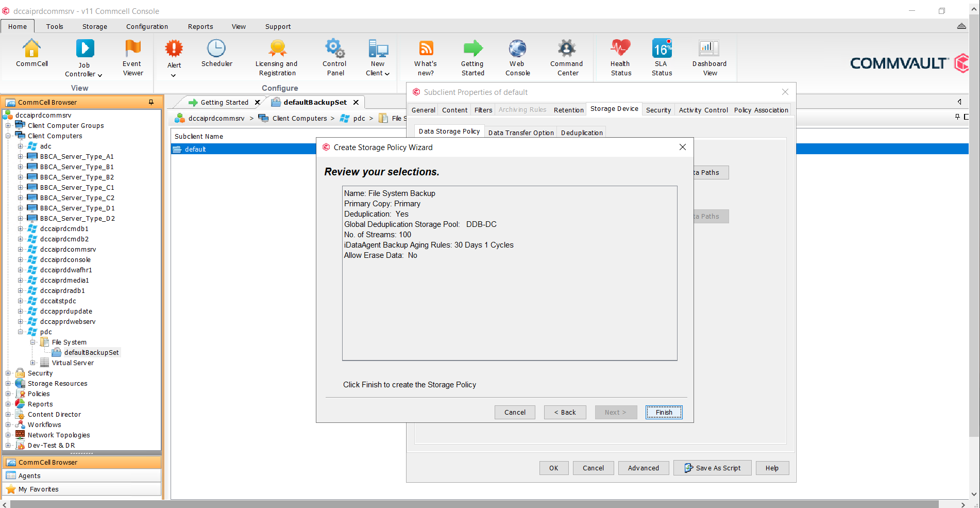Viewport: 980px width, 508px height.
Task: Click the My Favorites star icon
Action: click(x=11, y=489)
